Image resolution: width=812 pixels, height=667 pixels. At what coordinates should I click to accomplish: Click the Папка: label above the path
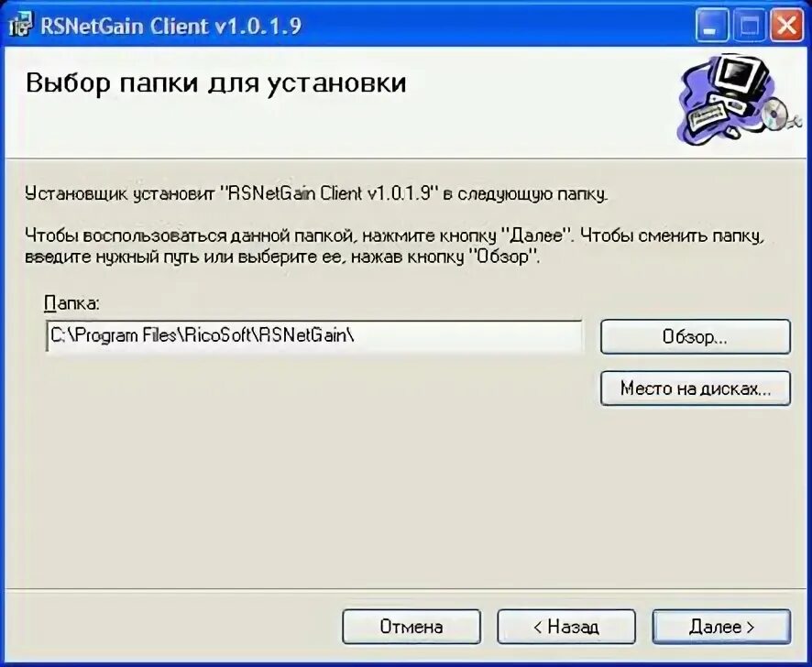point(71,302)
